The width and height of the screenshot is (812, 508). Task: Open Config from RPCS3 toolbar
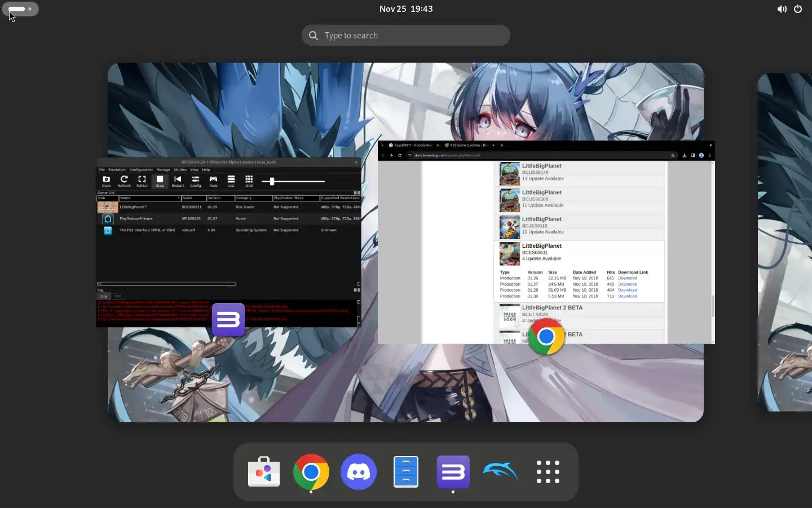tap(196, 181)
